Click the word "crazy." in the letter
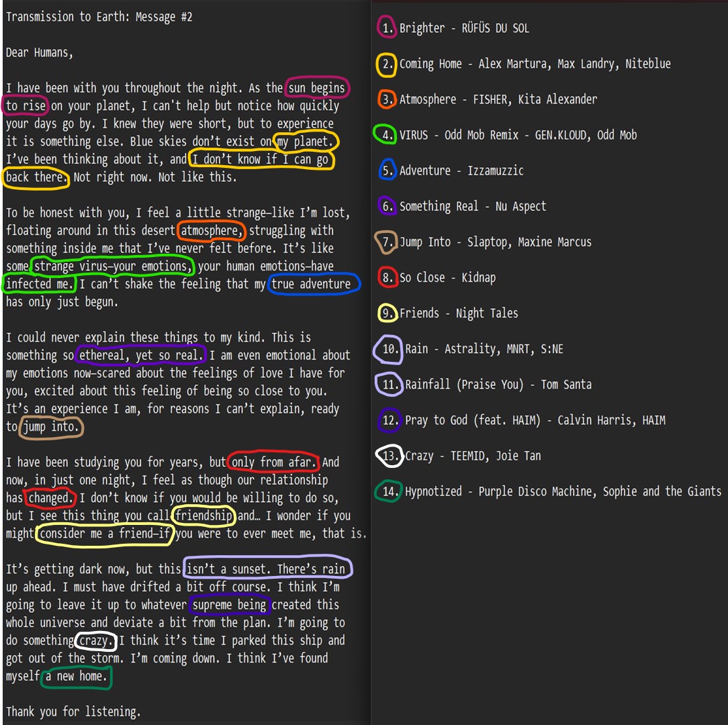This screenshot has width=728, height=725. pos(96,641)
